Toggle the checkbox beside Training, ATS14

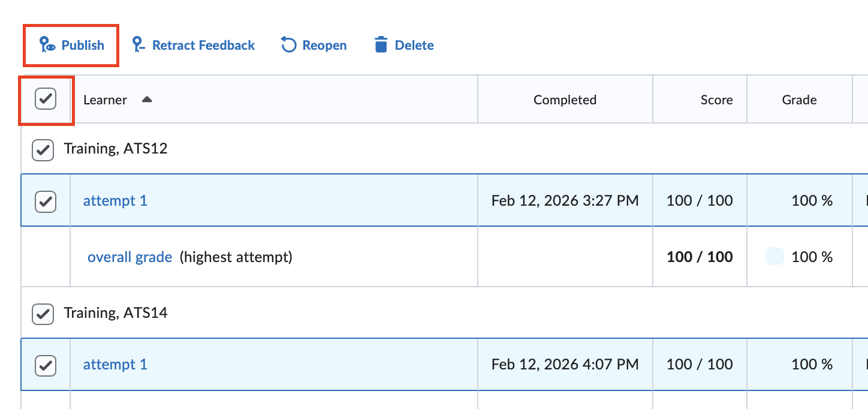tap(43, 312)
